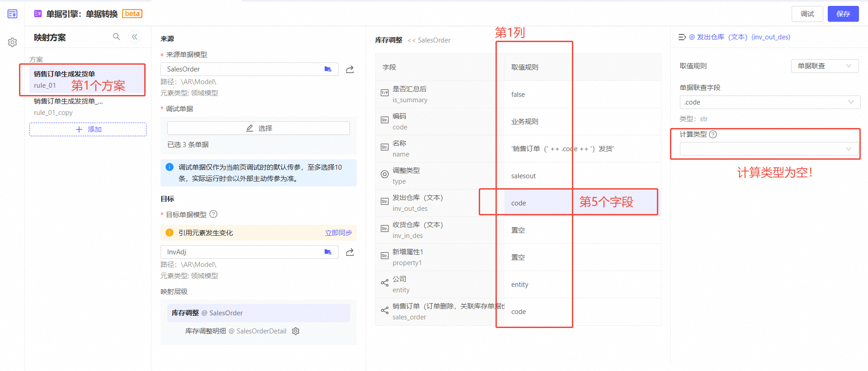Click the 立即同步 link
The width and height of the screenshot is (868, 371).
tap(338, 233)
